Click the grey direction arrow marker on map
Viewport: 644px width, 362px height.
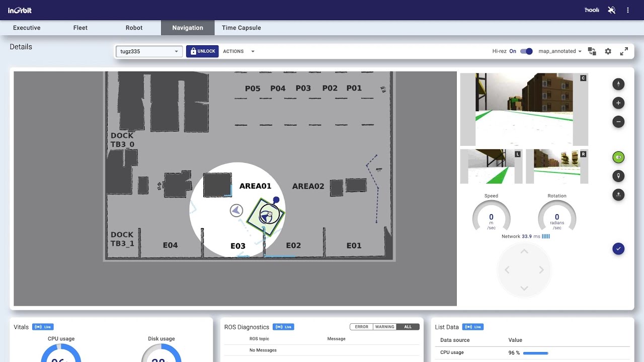click(236, 211)
